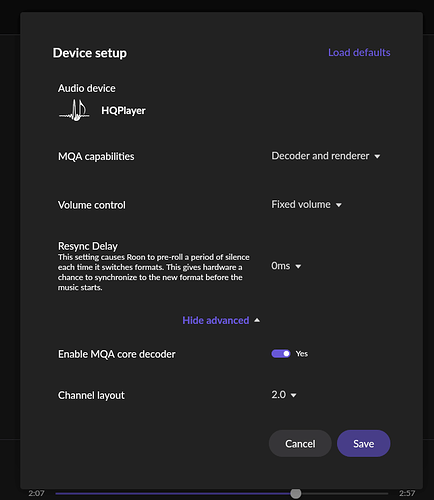This screenshot has width=434, height=500.
Task: Collapse settings using Hide advanced arrow
Action: (x=257, y=320)
